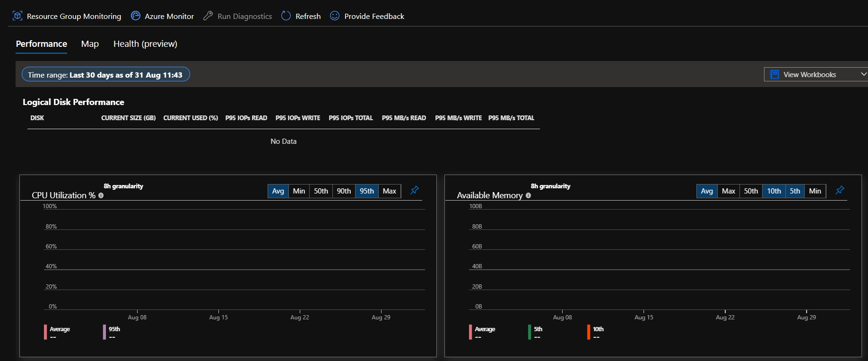Viewport: 868px width, 361px height.
Task: Pin the Available Memory chart
Action: click(840, 190)
